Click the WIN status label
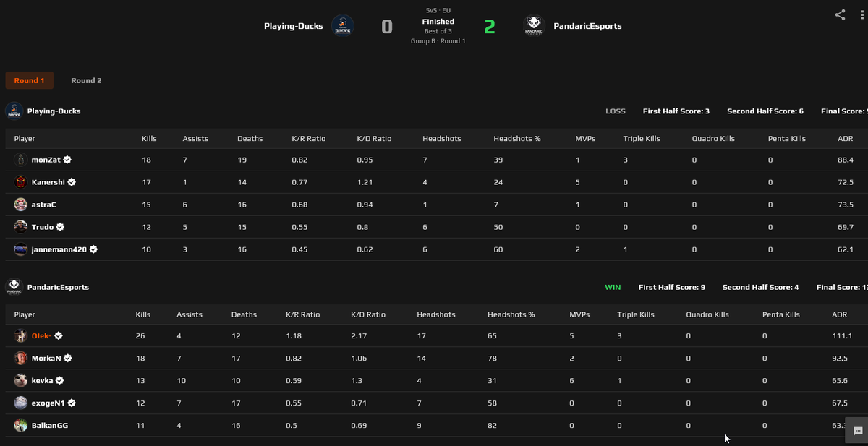The image size is (868, 446). pos(613,287)
